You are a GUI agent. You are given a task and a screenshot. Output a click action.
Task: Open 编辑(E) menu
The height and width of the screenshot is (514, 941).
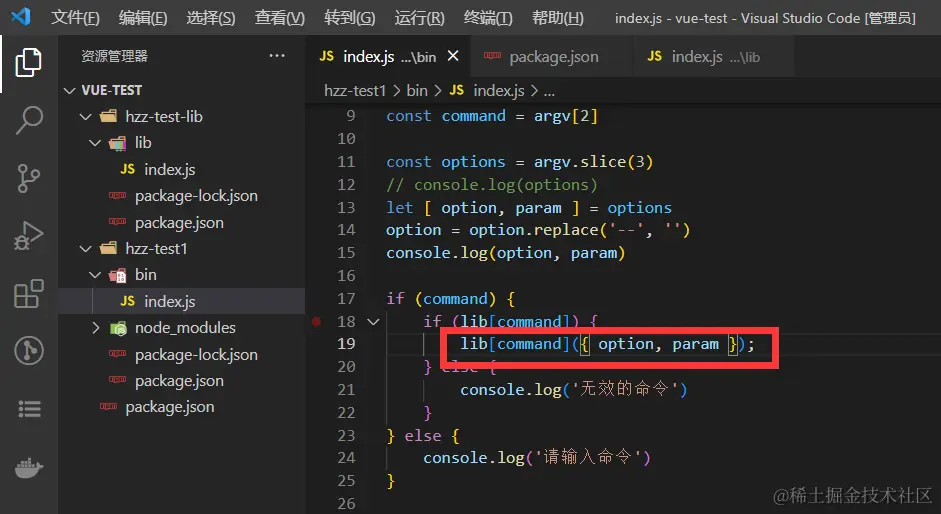[x=143, y=18]
